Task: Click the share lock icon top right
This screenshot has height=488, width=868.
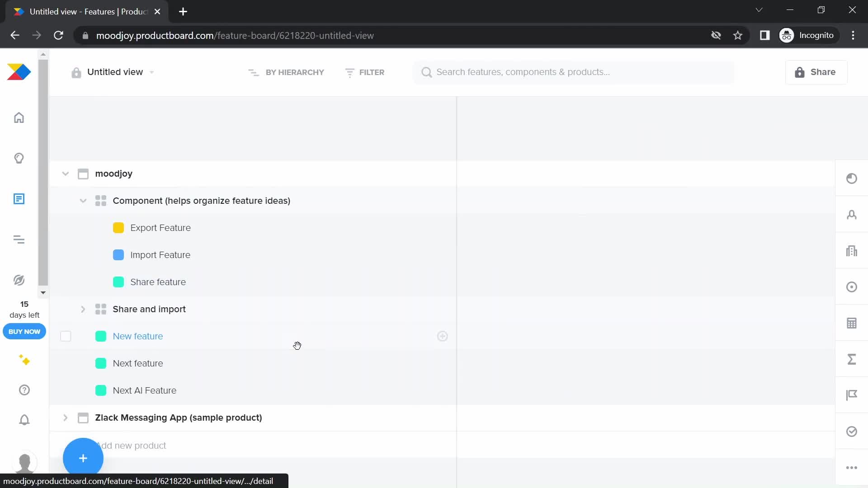Action: point(800,72)
